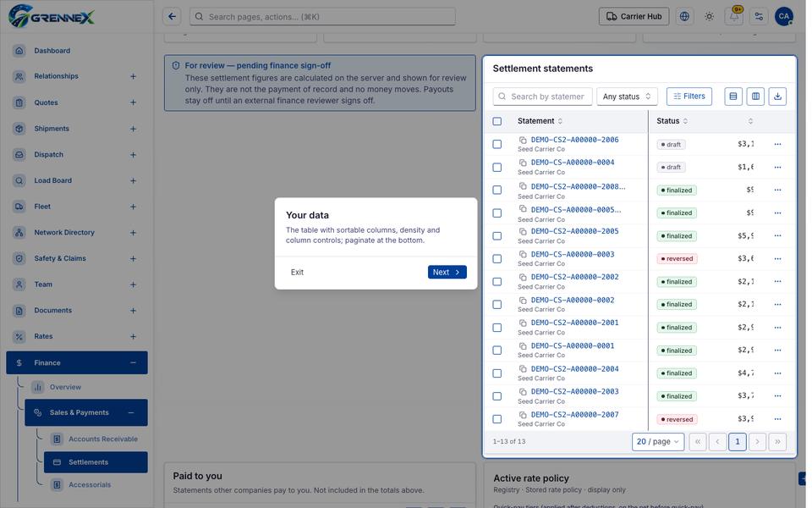Image resolution: width=812 pixels, height=508 pixels.
Task: Open the notifications bell icon
Action: point(734,17)
